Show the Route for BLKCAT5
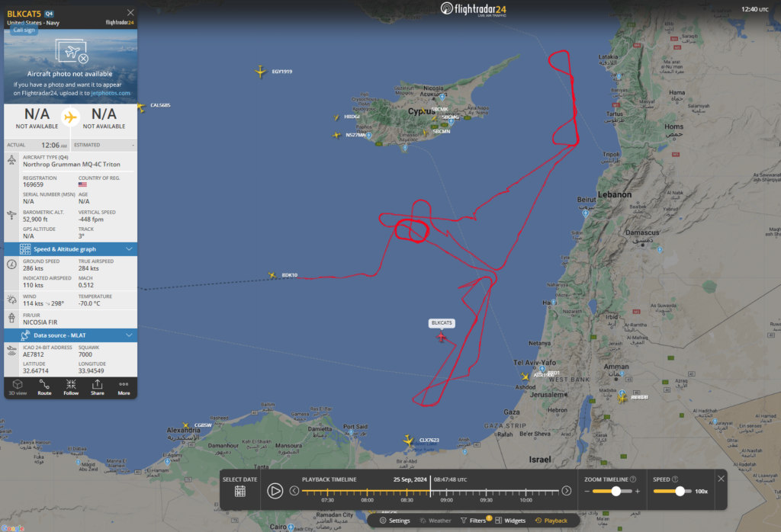 click(x=44, y=388)
